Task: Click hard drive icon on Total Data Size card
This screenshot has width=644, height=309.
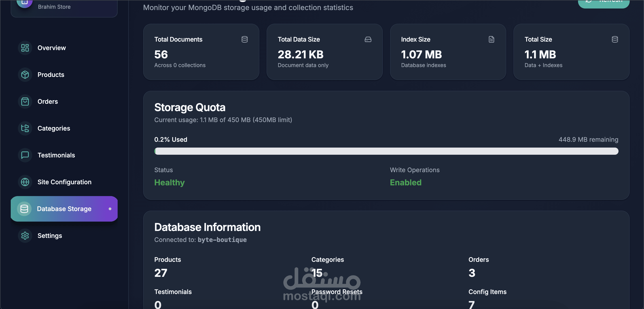Action: (x=368, y=39)
